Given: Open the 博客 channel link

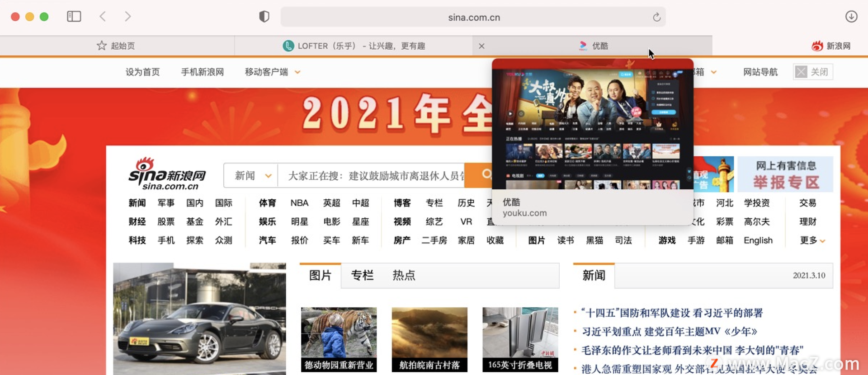Looking at the screenshot, I should click(402, 203).
